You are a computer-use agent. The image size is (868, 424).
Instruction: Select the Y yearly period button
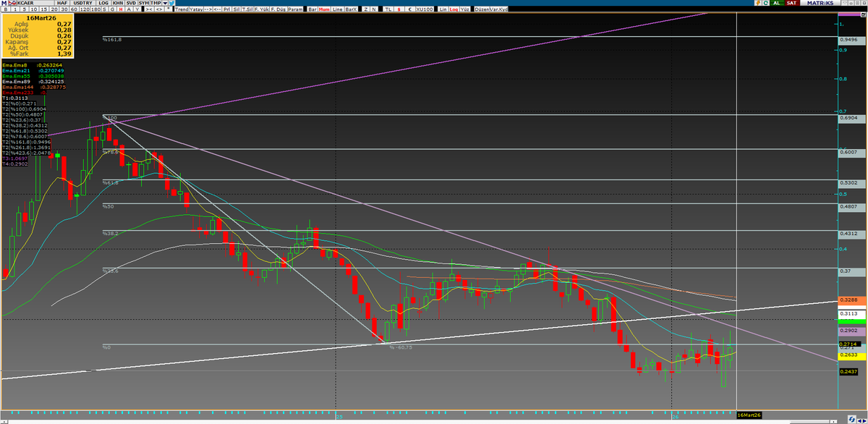pyautogui.click(x=137, y=9)
